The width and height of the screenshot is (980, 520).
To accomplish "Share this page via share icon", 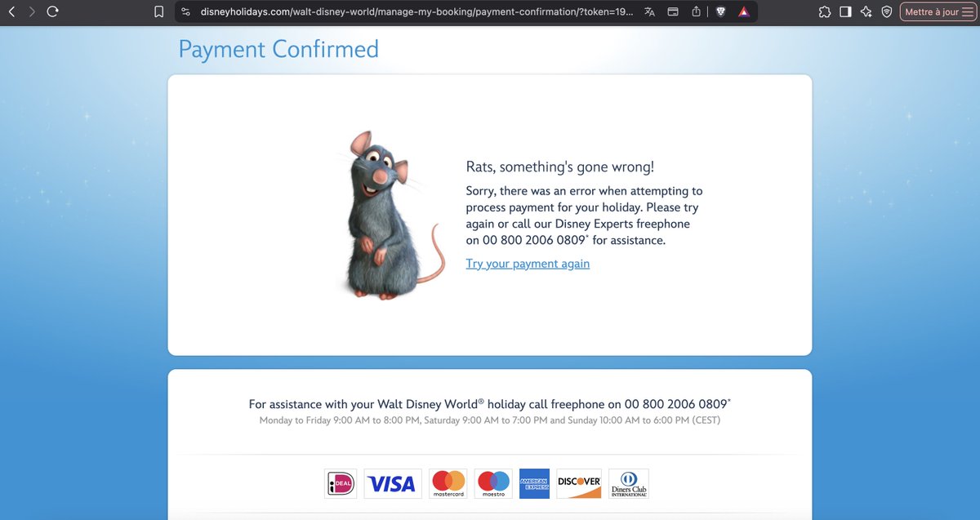I will (697, 12).
